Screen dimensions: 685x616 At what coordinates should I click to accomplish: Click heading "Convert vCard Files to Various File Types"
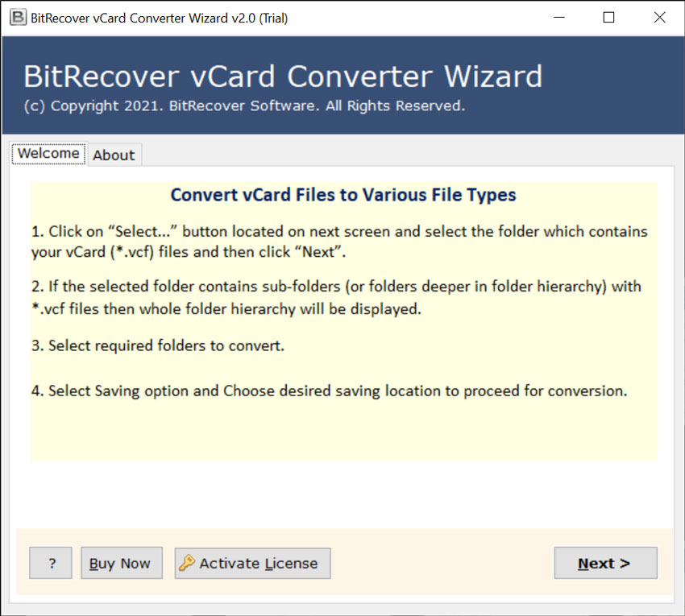click(343, 195)
